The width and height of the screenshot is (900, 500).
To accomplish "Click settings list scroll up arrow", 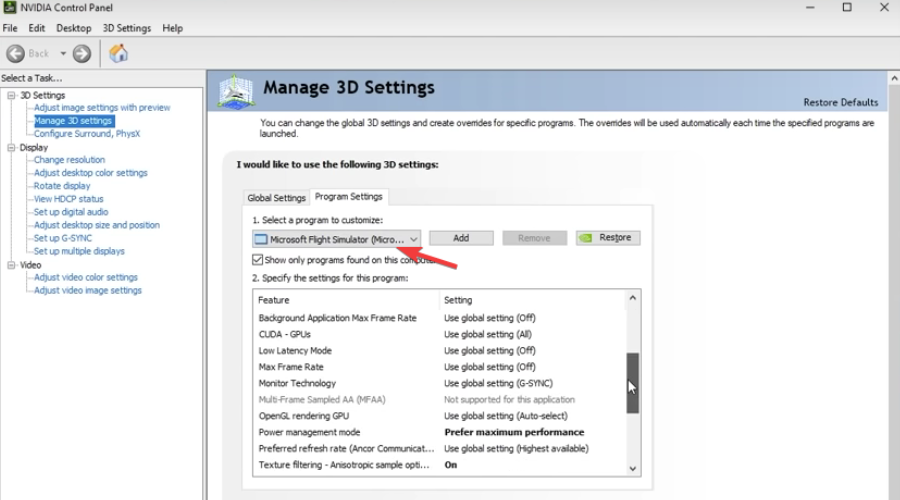I will [x=633, y=298].
